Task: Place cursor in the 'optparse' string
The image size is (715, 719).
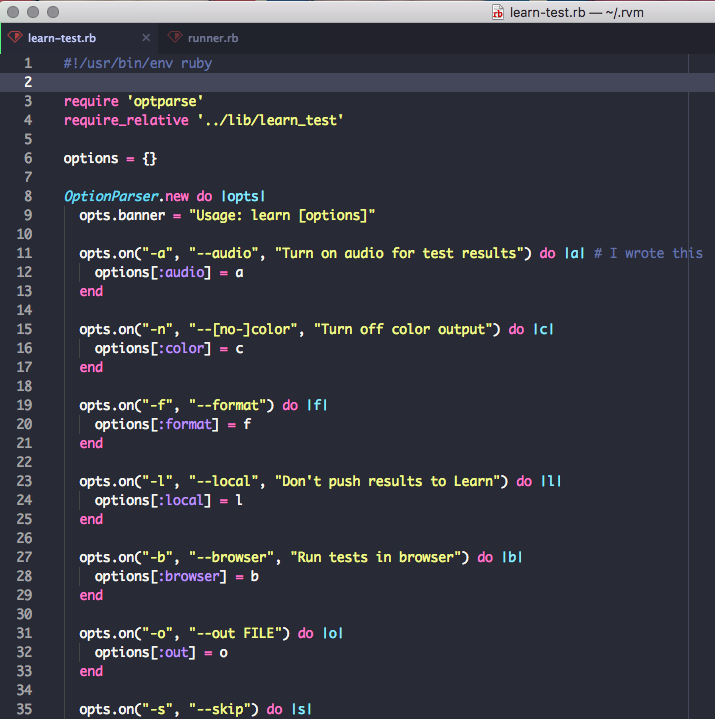Action: 165,101
